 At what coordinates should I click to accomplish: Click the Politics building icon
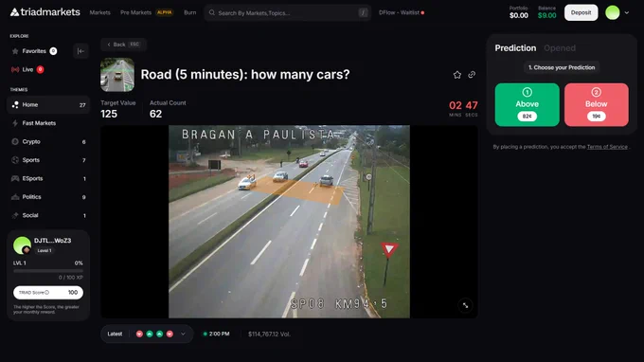15,197
